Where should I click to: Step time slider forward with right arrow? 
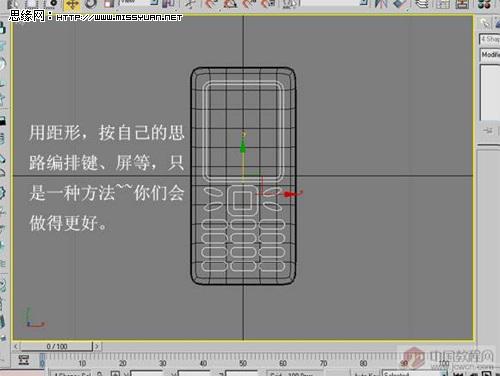(x=97, y=346)
